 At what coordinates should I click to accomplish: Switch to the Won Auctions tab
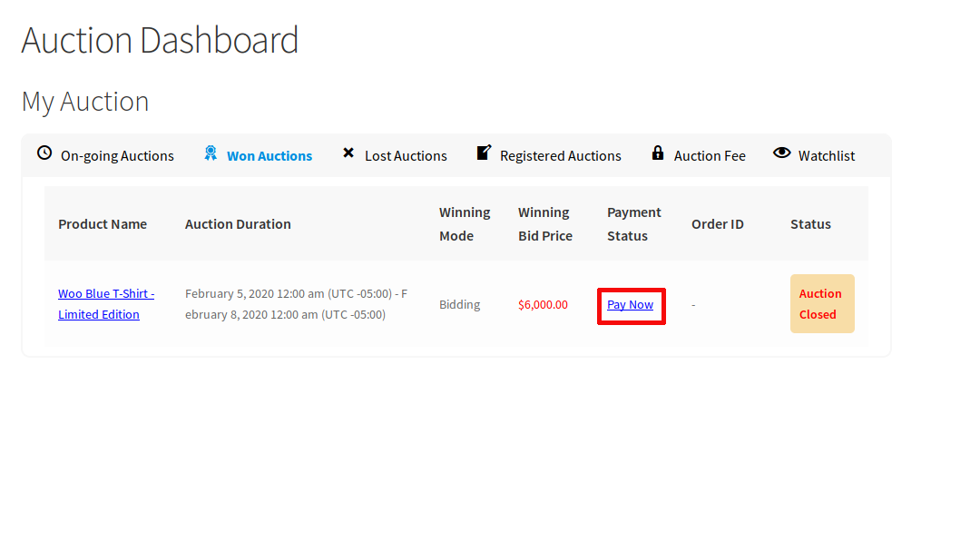click(269, 156)
